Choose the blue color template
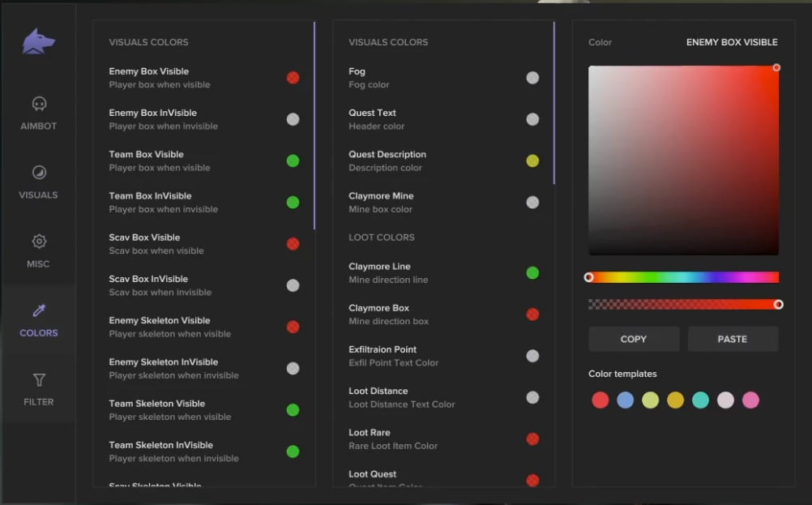This screenshot has height=505, width=812. [x=625, y=400]
